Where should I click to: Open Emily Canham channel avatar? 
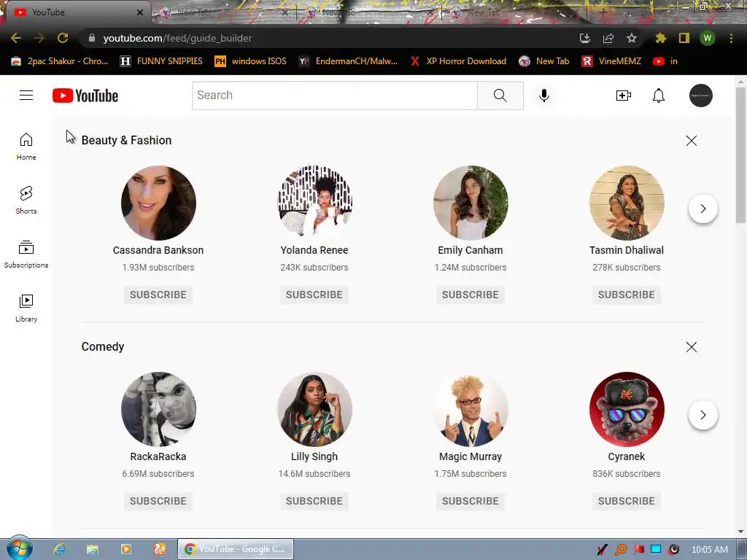[x=471, y=203]
